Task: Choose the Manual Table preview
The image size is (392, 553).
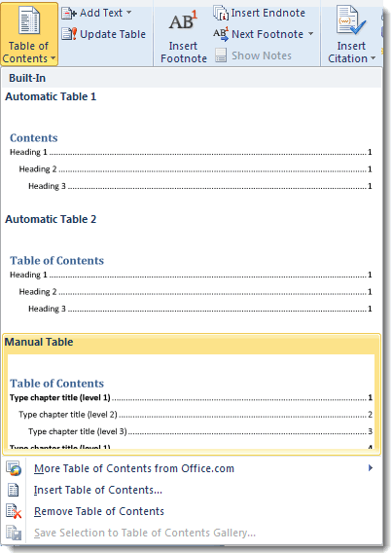Action: pyautogui.click(x=192, y=394)
